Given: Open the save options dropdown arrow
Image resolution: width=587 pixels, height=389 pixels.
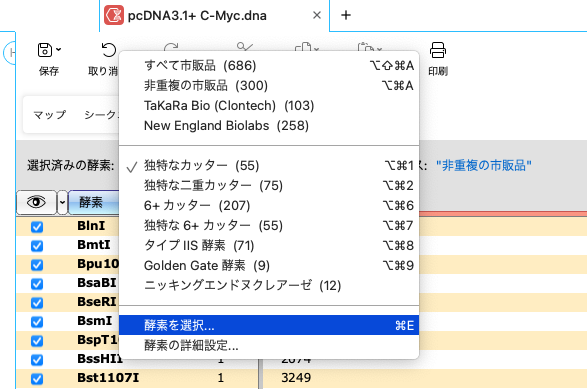Looking at the screenshot, I should tap(58, 49).
